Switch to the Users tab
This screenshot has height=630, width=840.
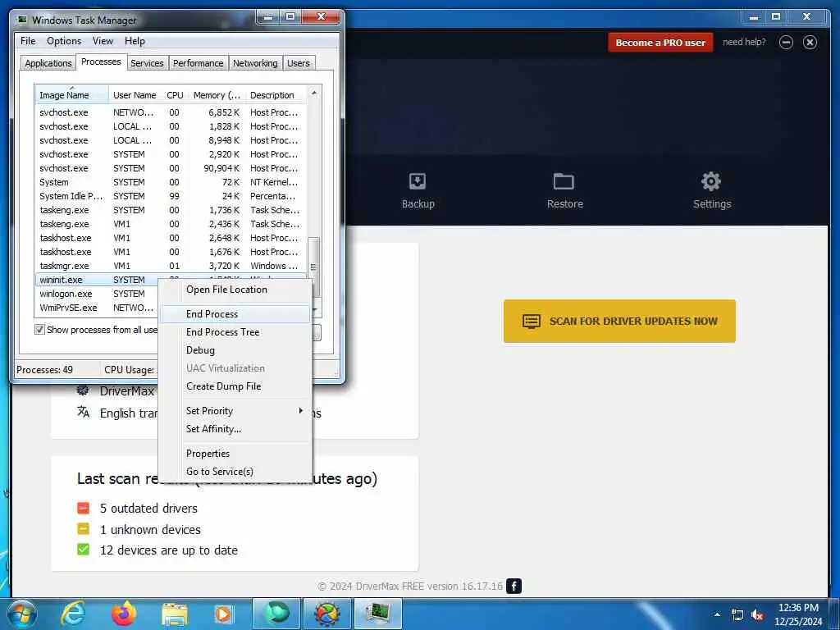pyautogui.click(x=298, y=63)
